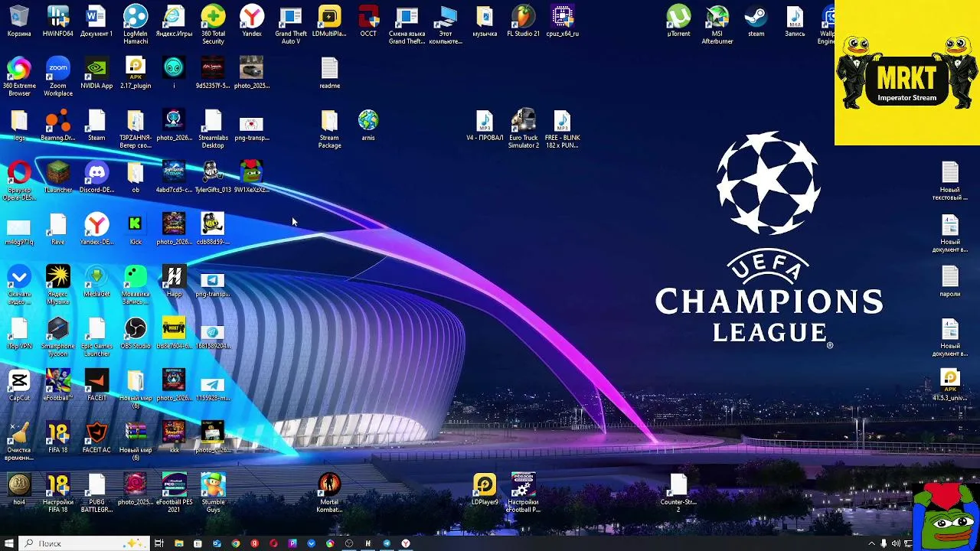Launch CapCut desktop shortcut

point(19,386)
